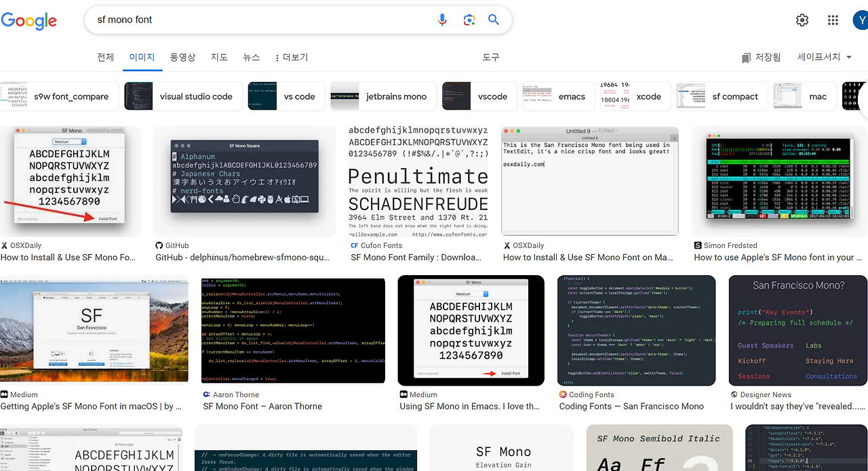
Task: Click the Cufon Fonts source label
Action: click(x=376, y=245)
